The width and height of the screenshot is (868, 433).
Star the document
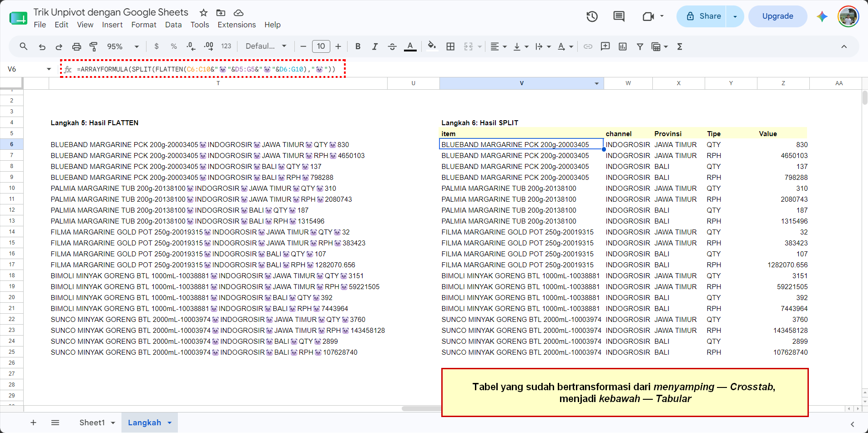pyautogui.click(x=203, y=13)
